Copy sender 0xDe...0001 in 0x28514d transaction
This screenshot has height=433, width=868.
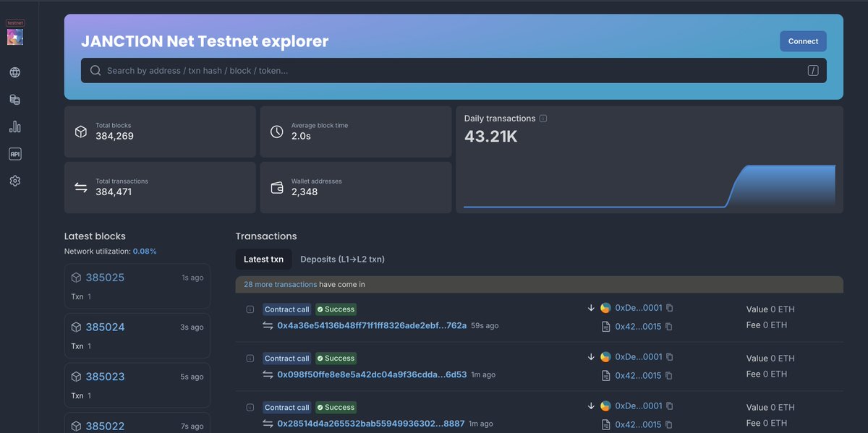[x=669, y=406]
